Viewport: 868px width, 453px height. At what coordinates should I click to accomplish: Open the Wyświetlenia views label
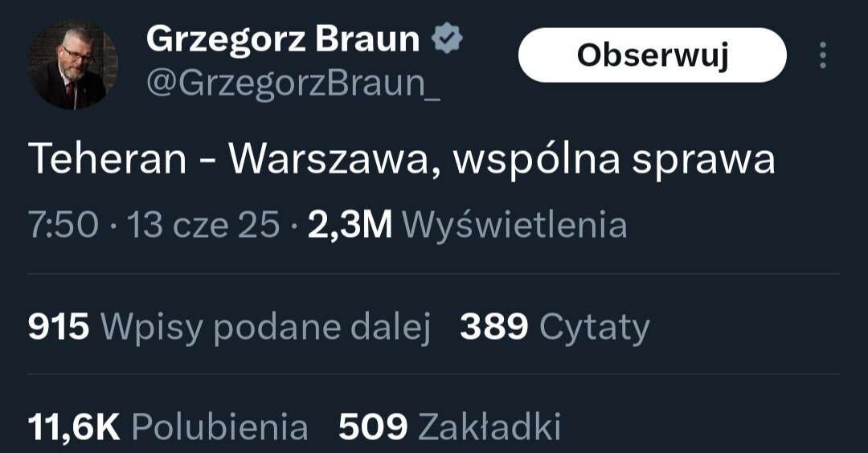click(x=515, y=225)
